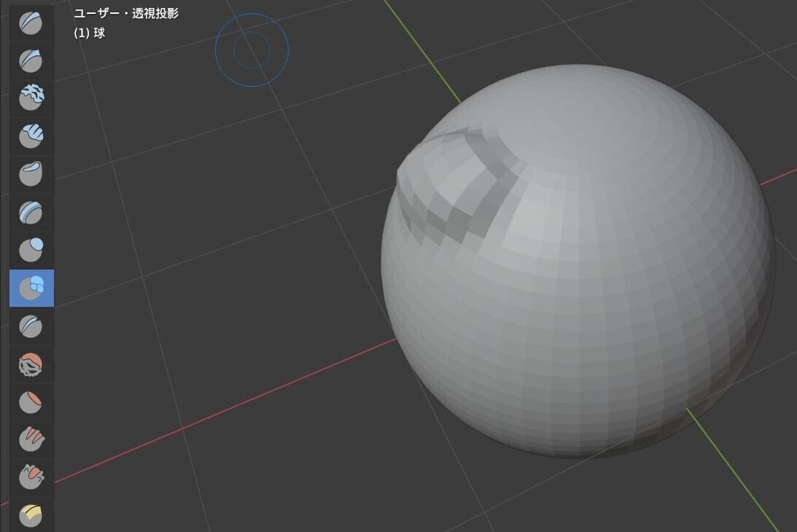Select the Clay Strips brush
Screen dimensions: 797x532
[x=31, y=136]
